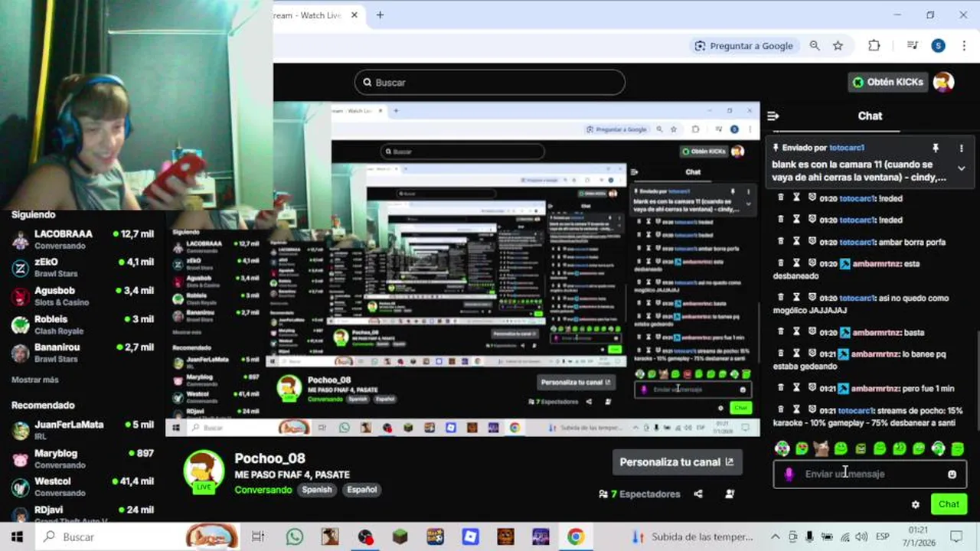Open Roblox from the taskbar

click(470, 537)
